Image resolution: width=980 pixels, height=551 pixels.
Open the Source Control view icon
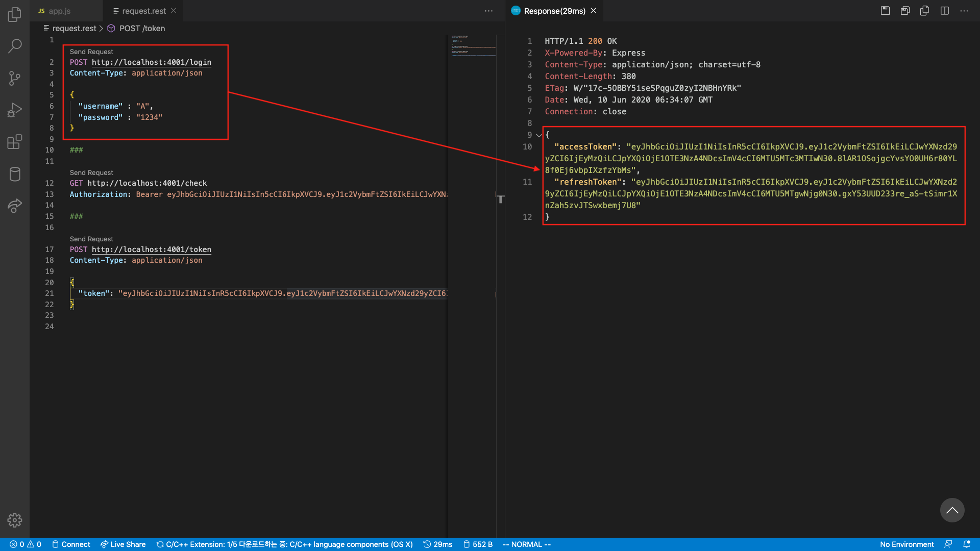(15, 78)
